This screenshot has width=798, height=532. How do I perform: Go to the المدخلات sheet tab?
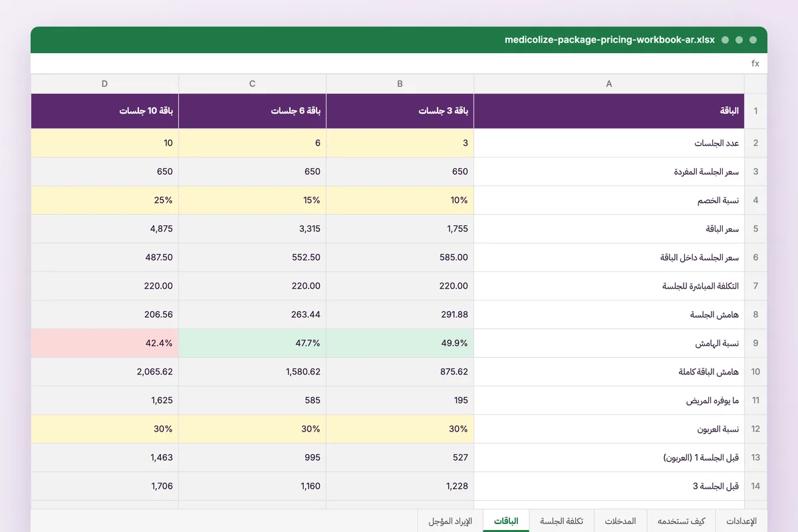point(621,521)
